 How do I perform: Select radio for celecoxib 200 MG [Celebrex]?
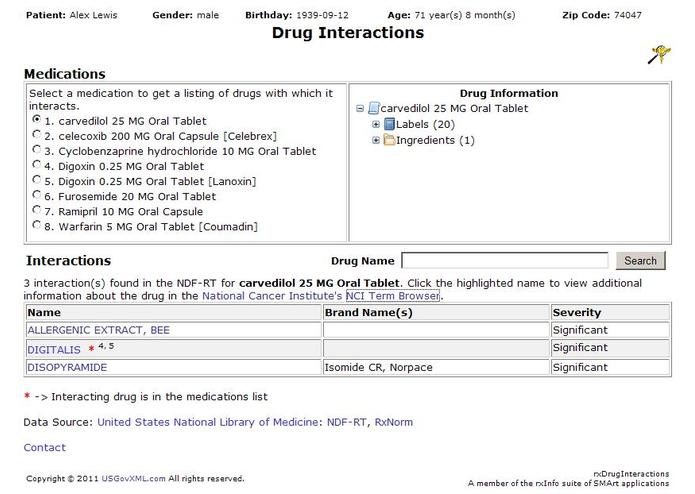pyautogui.click(x=37, y=134)
